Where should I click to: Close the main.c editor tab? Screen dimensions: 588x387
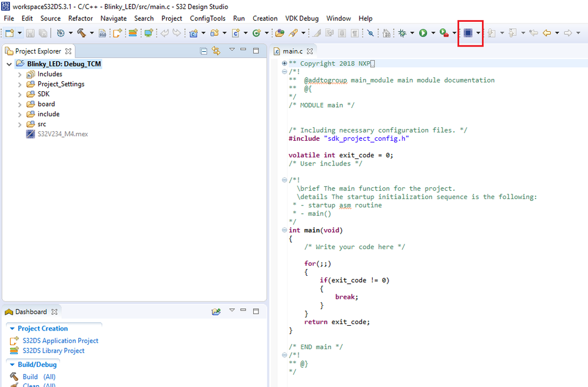click(310, 51)
